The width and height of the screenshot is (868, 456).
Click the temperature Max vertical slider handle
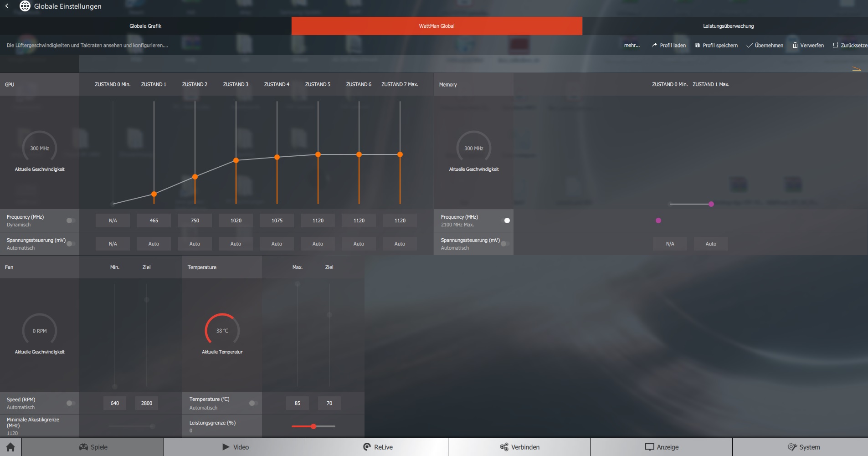[x=298, y=284]
